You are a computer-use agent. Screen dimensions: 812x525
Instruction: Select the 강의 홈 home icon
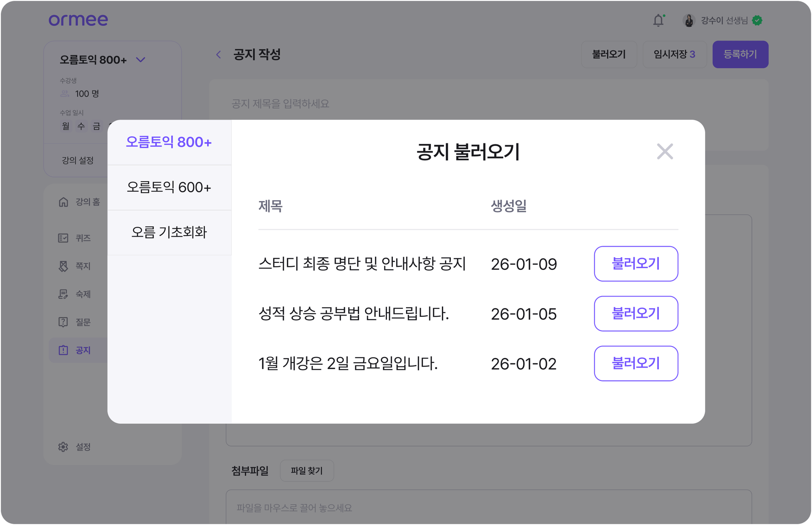click(63, 202)
